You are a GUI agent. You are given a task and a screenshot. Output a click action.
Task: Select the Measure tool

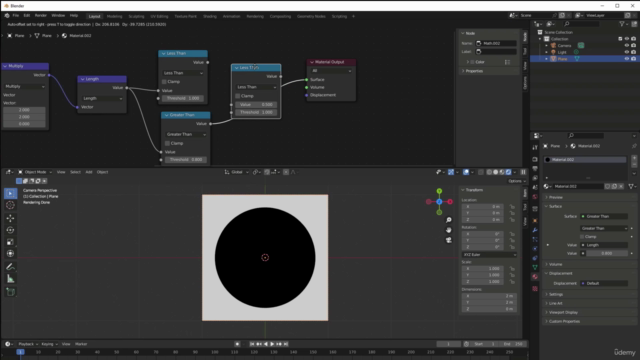11,279
